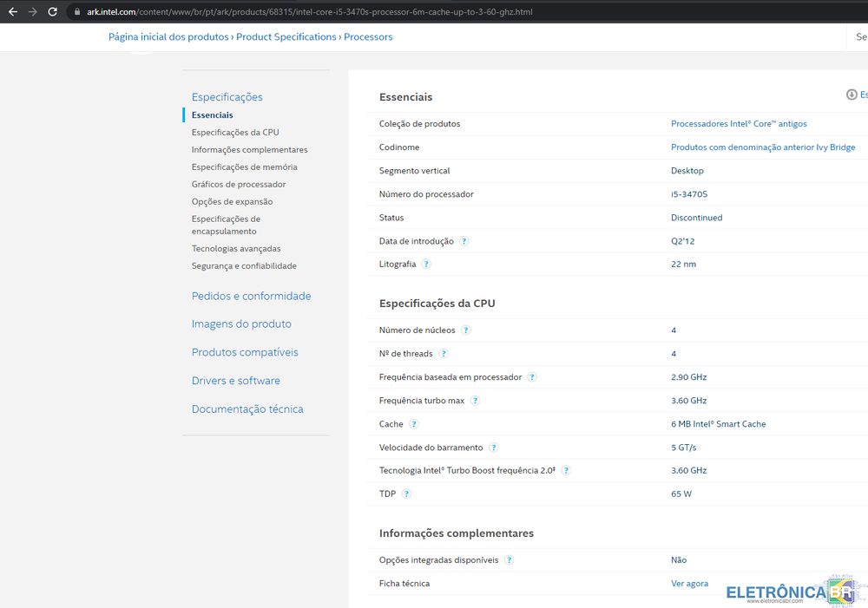Click help icon beside Velocidade do barramento
This screenshot has width=868, height=608.
click(493, 448)
